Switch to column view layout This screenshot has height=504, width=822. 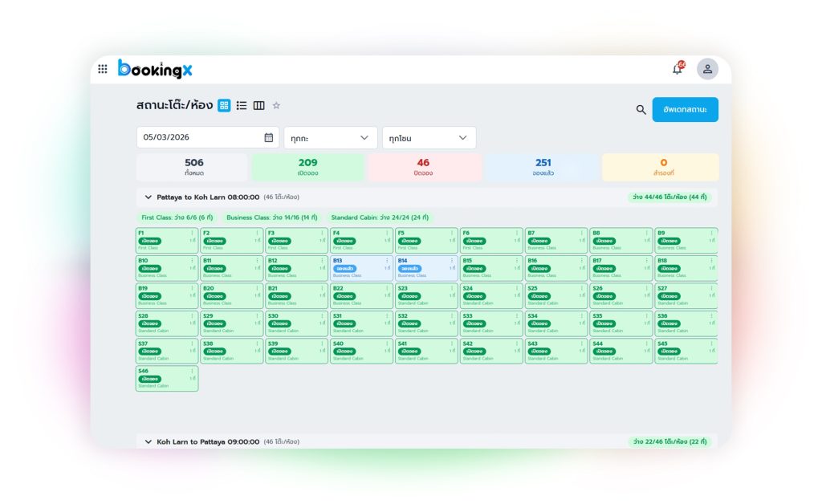tap(258, 105)
